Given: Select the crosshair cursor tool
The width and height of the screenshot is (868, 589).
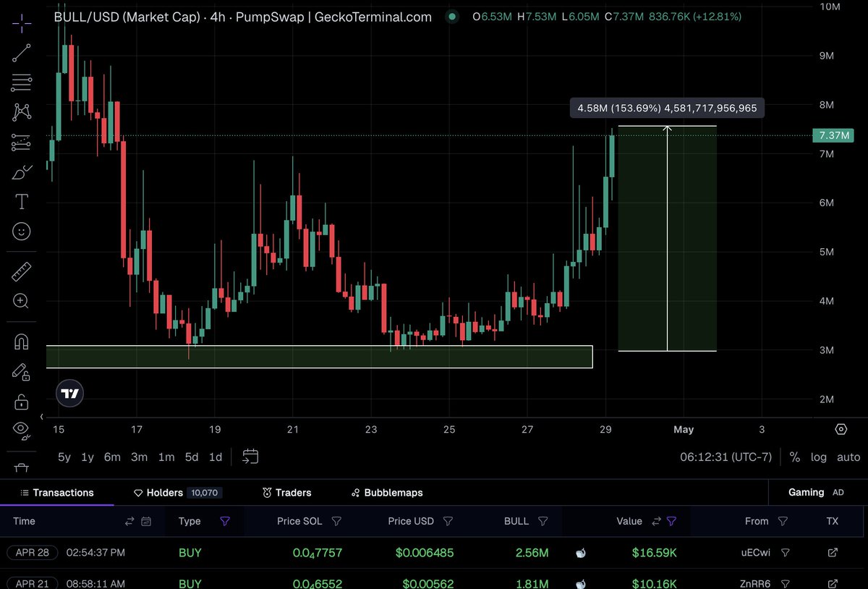Looking at the screenshot, I should coord(22,22).
